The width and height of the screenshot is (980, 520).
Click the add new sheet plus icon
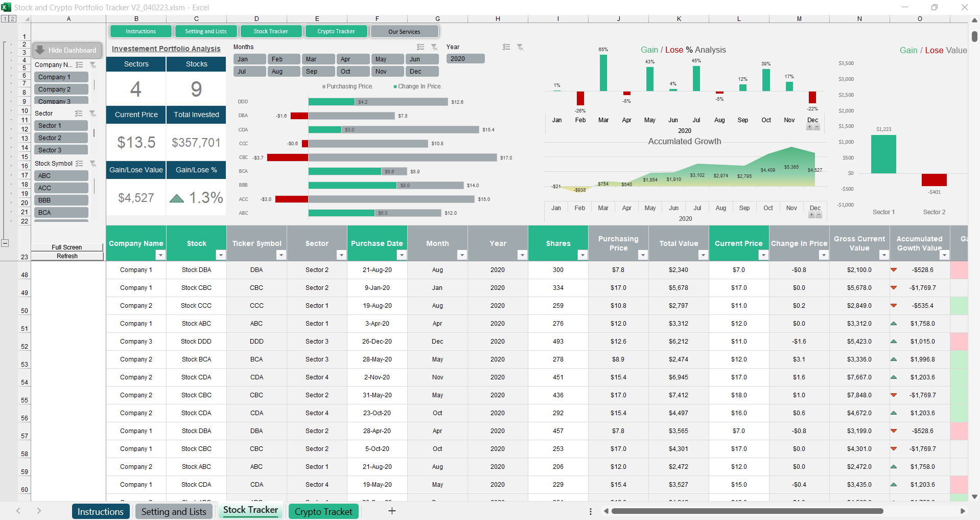[x=392, y=511]
